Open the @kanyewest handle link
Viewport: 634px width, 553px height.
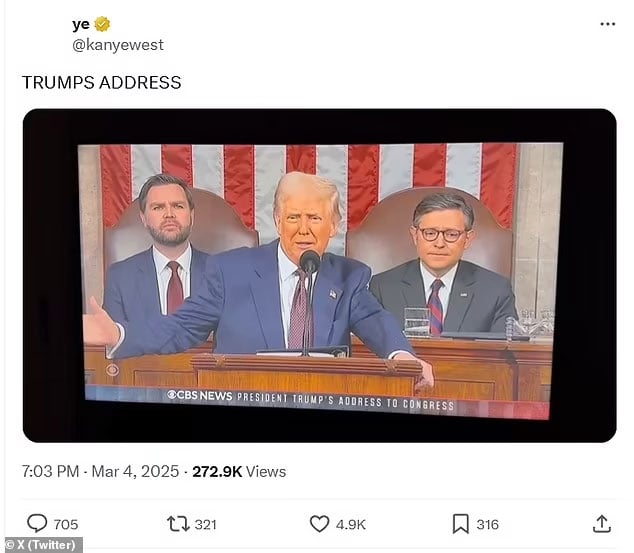118,44
